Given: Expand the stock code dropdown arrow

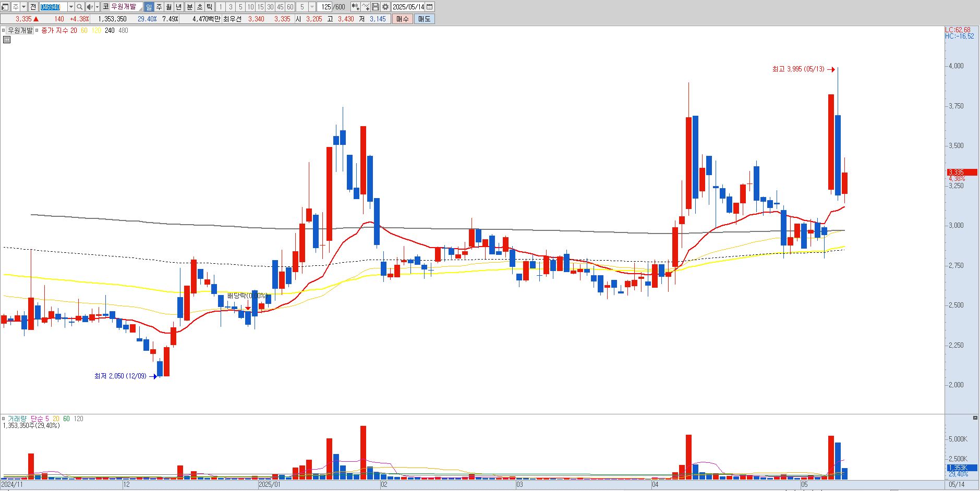Looking at the screenshot, I should pos(71,7).
